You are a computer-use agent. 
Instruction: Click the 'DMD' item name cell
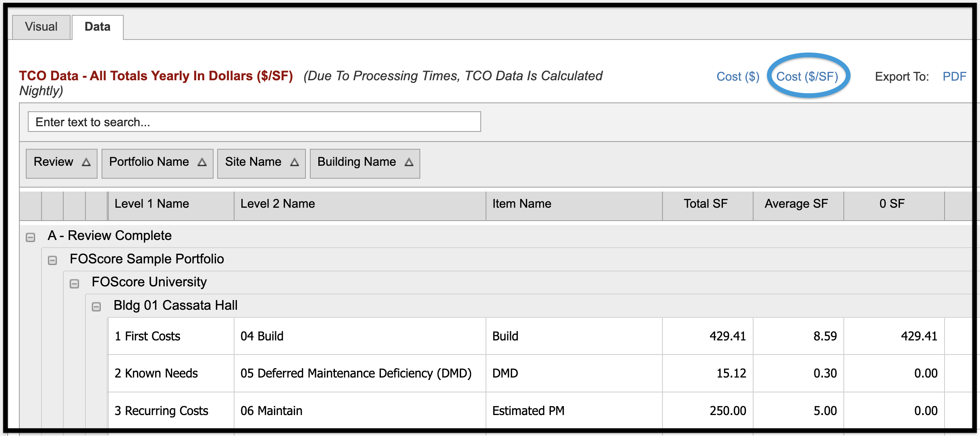(574, 373)
